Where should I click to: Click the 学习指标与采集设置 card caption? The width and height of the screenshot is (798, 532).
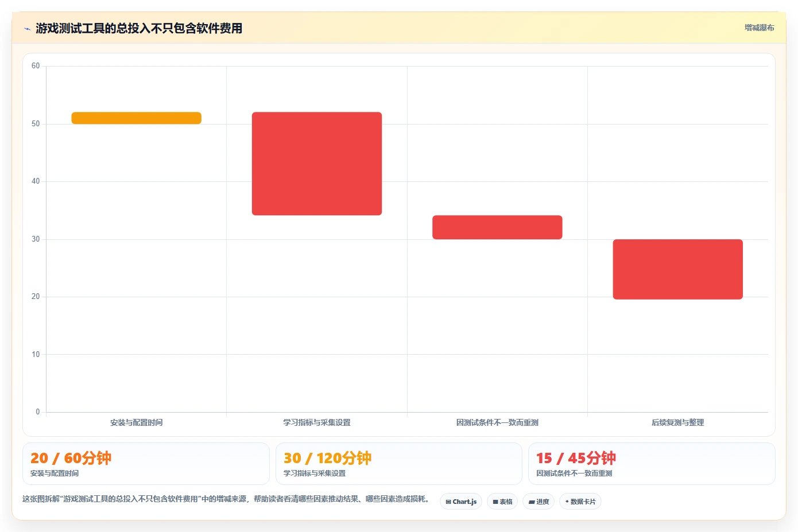[x=315, y=473]
